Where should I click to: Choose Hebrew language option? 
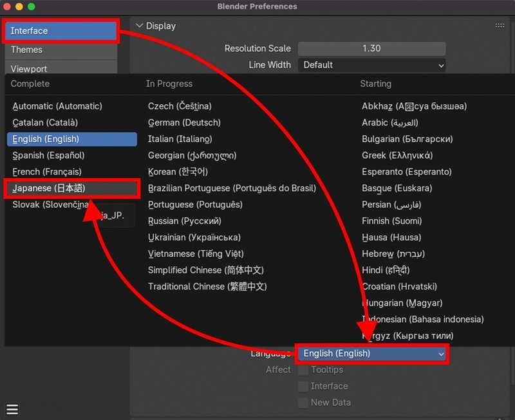[x=393, y=254]
